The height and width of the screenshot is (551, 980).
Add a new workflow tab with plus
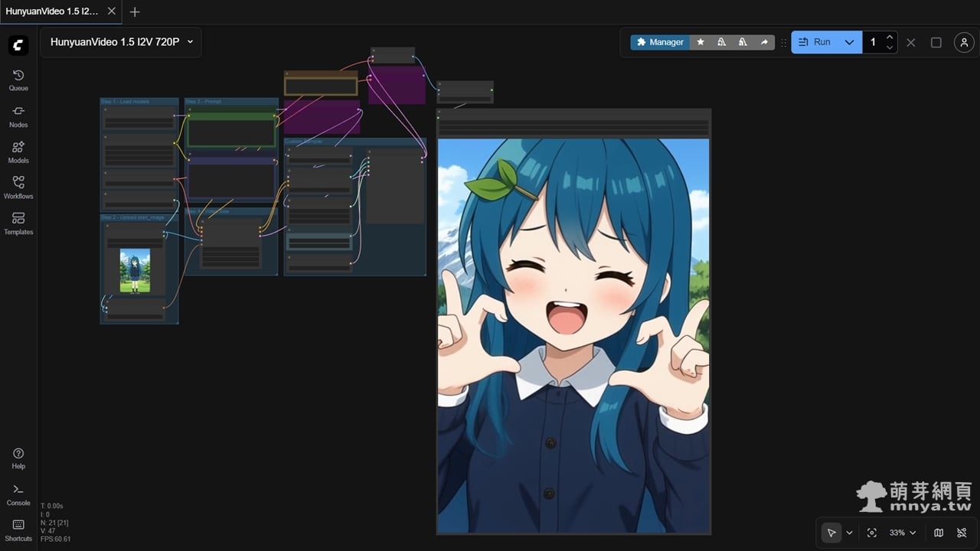point(135,11)
